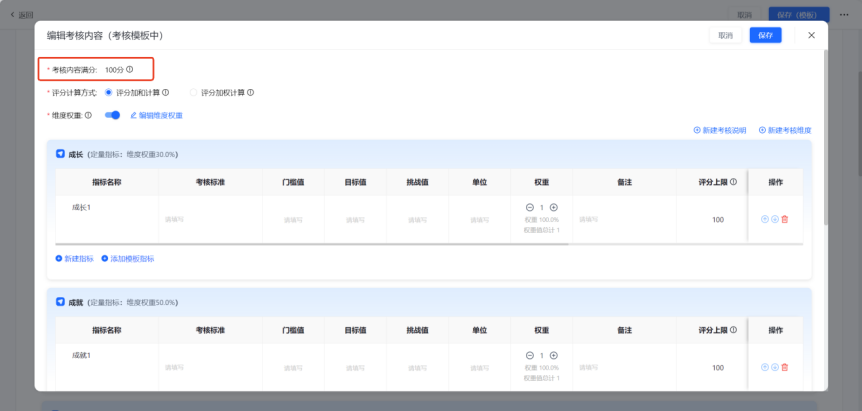Screen dimensions: 862x411
Task: Click 评分上限 value 100 in 成就1 row
Action: pos(718,368)
